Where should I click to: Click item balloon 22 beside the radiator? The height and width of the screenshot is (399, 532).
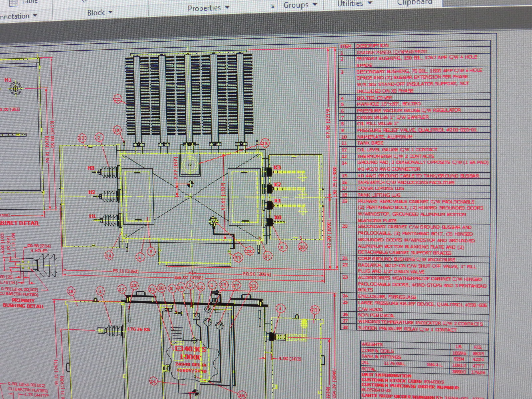(x=118, y=99)
